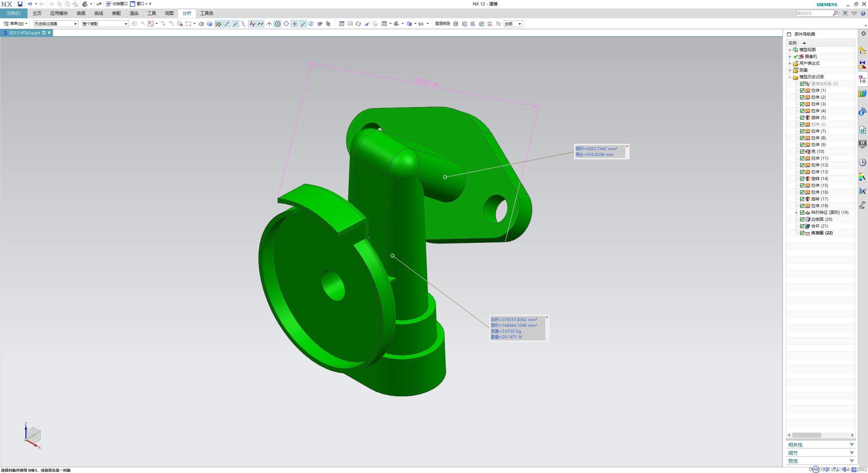Click the 图层报告 button

442,24
